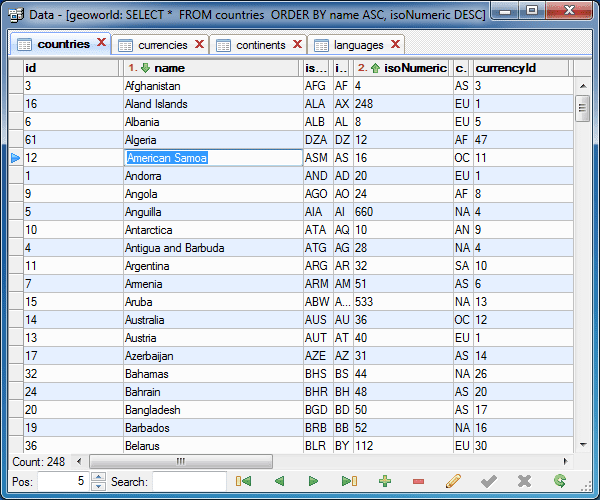Click the horizontal scrollbar thumb

click(181, 461)
